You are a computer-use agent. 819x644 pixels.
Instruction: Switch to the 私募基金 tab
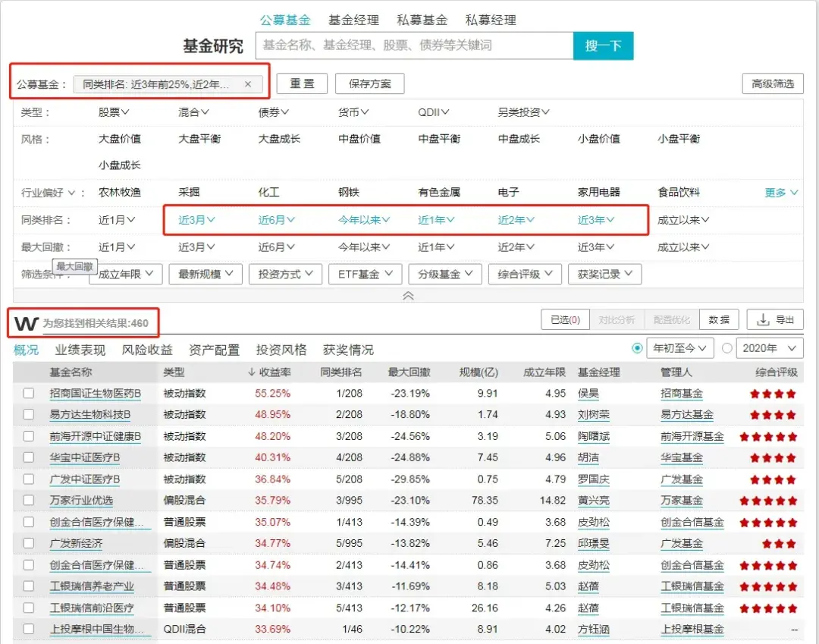(422, 20)
